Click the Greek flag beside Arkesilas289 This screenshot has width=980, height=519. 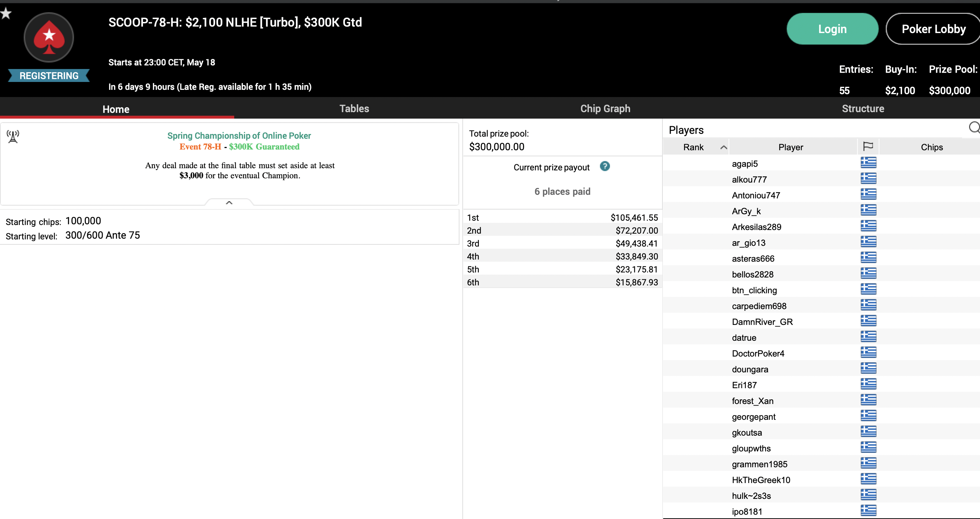[x=868, y=226]
